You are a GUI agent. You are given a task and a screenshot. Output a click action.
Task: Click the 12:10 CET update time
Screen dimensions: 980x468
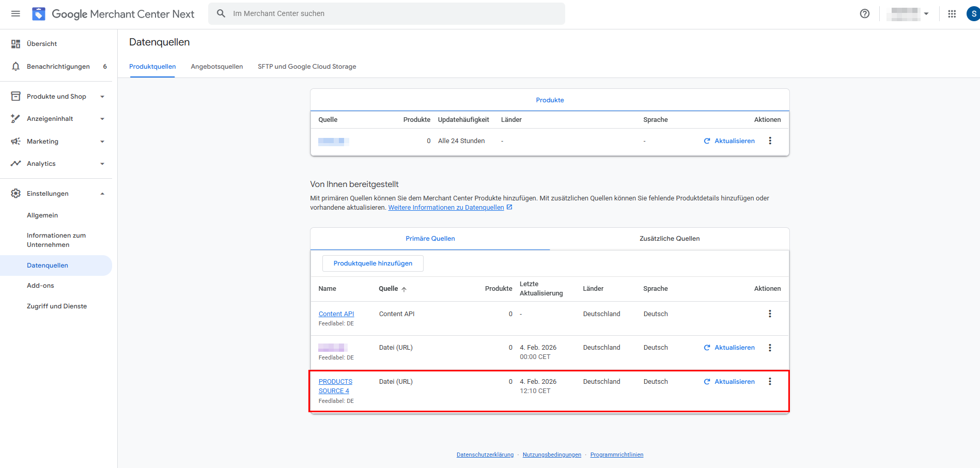pyautogui.click(x=535, y=391)
